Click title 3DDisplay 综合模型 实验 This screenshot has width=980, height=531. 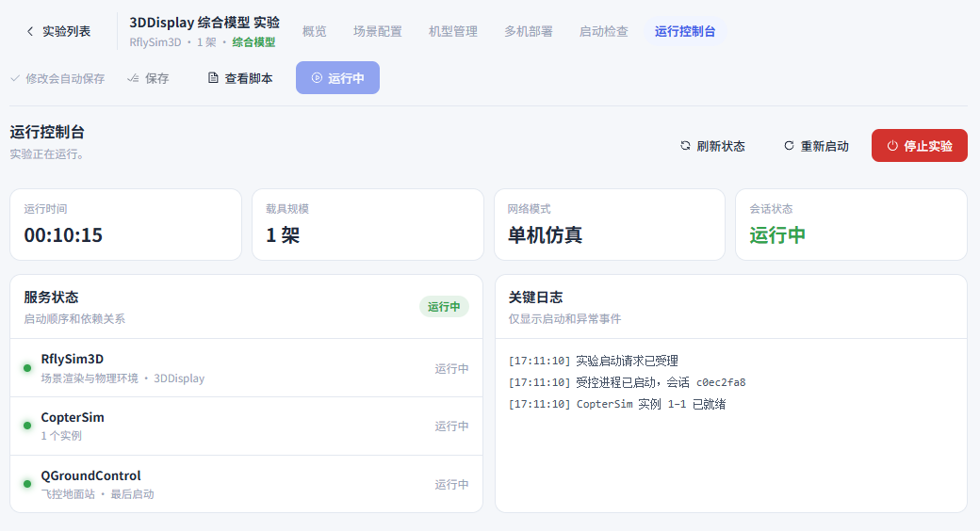tap(204, 23)
